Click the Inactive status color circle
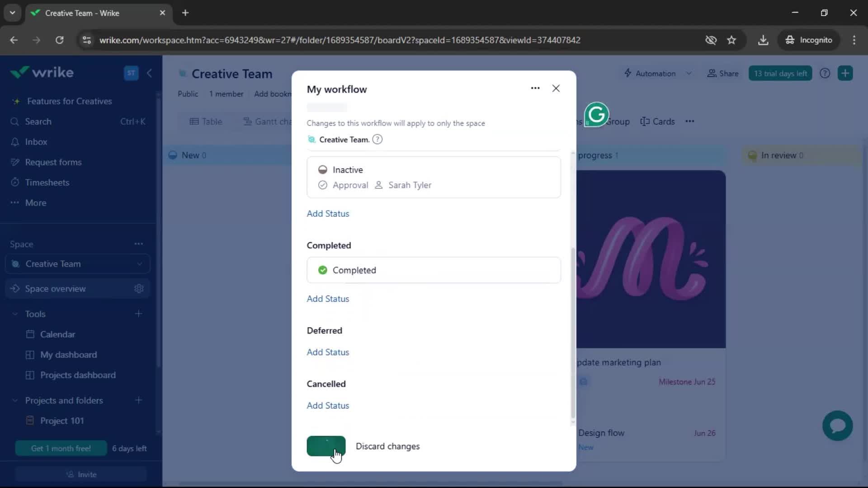The width and height of the screenshot is (868, 488). click(322, 169)
